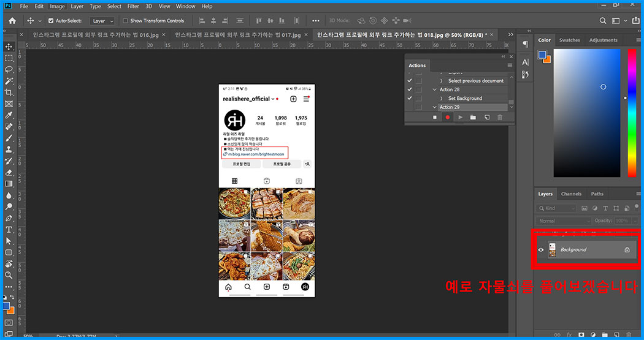
Task: Toggle dialog box for Action 28
Action: pyautogui.click(x=418, y=89)
